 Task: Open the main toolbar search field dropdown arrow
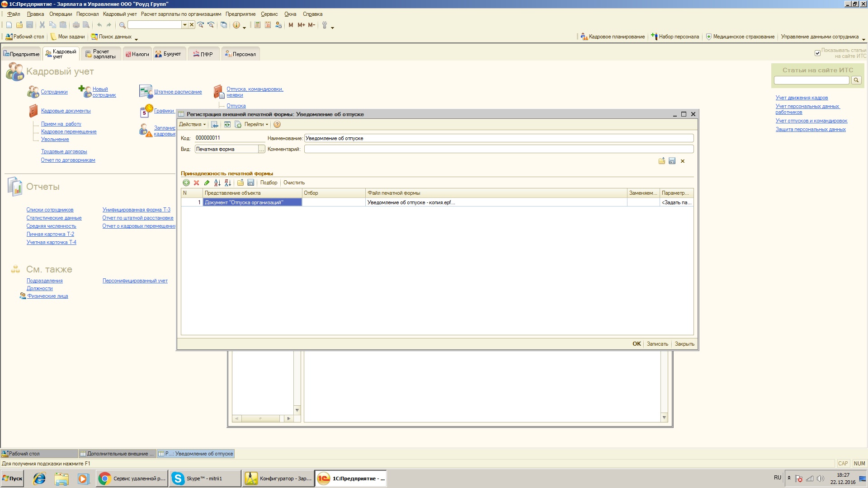click(x=184, y=25)
